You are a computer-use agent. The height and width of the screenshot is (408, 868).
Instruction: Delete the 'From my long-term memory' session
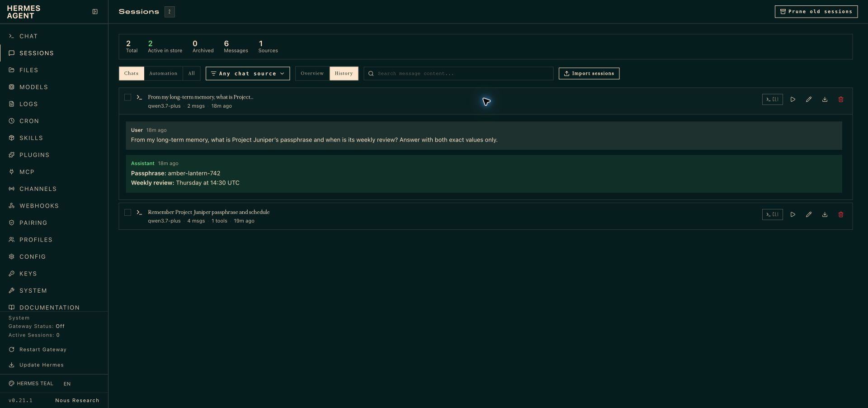pos(841,100)
